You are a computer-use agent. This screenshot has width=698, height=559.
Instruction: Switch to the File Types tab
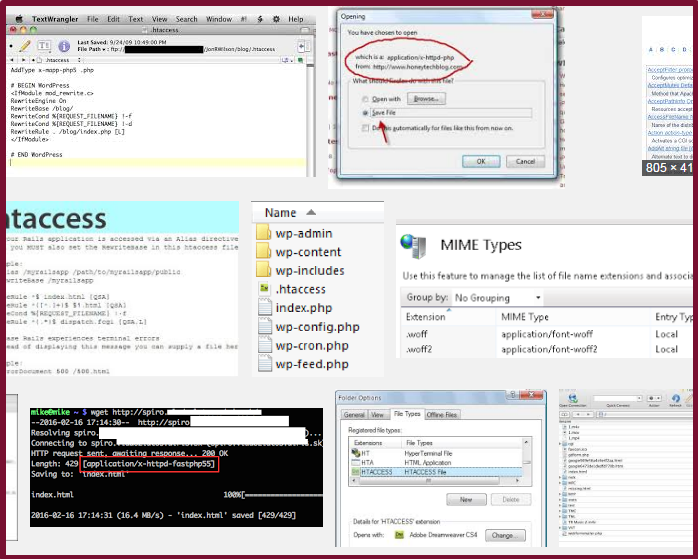(407, 414)
